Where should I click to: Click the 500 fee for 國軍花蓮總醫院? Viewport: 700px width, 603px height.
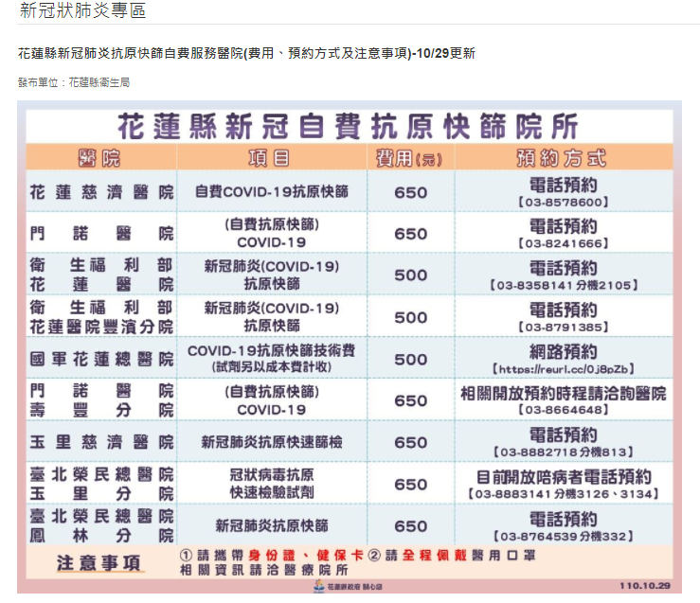(x=410, y=359)
